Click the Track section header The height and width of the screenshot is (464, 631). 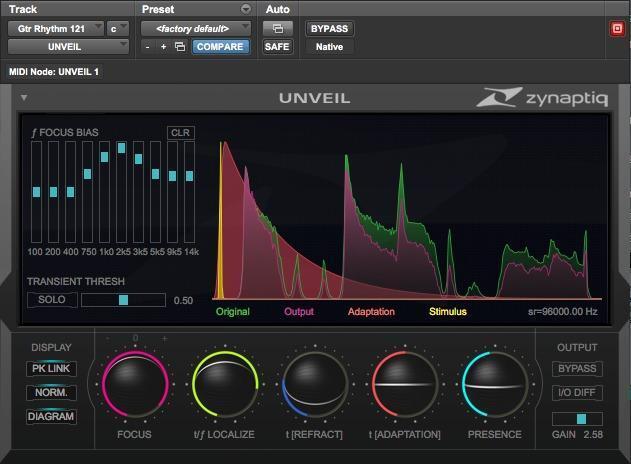pyautogui.click(x=23, y=9)
